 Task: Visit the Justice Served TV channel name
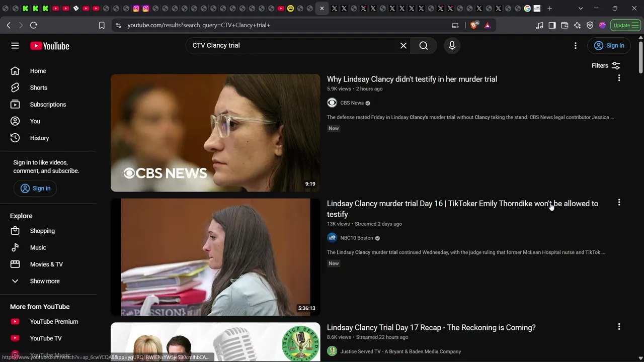[400, 352]
